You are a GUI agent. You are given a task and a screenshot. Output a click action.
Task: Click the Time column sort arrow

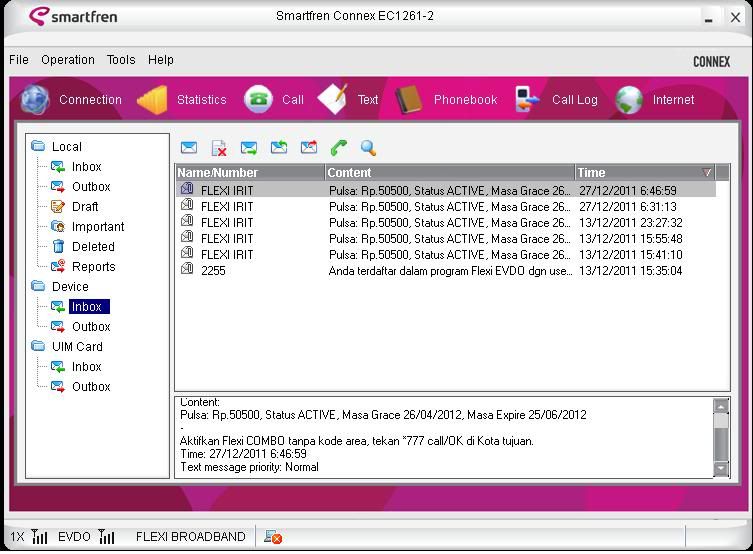[x=706, y=172]
